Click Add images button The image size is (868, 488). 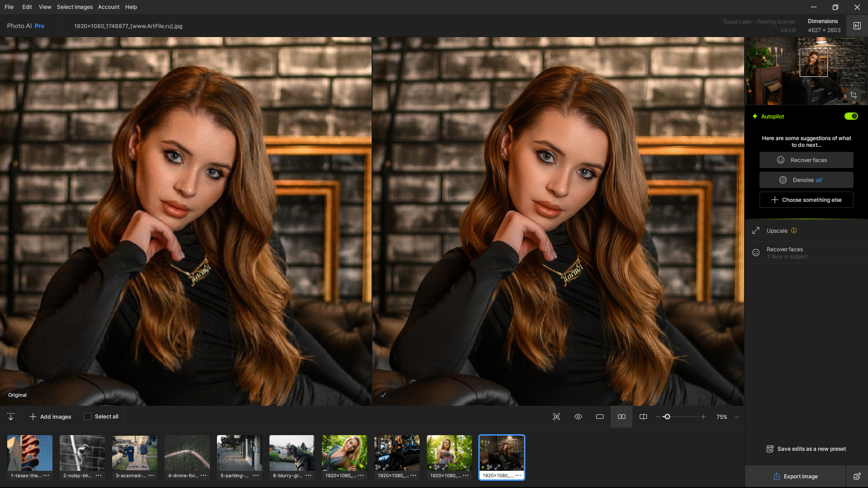50,417
